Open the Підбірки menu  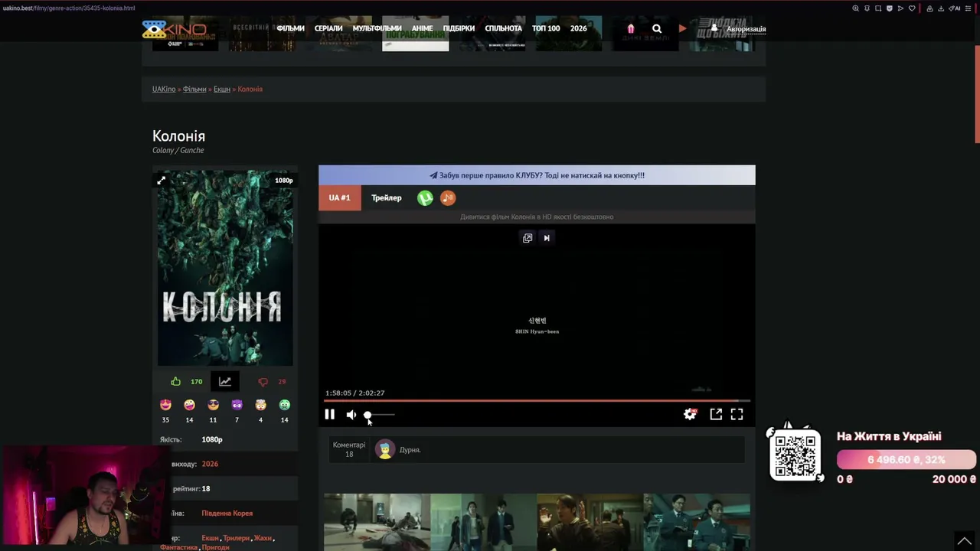click(x=459, y=28)
